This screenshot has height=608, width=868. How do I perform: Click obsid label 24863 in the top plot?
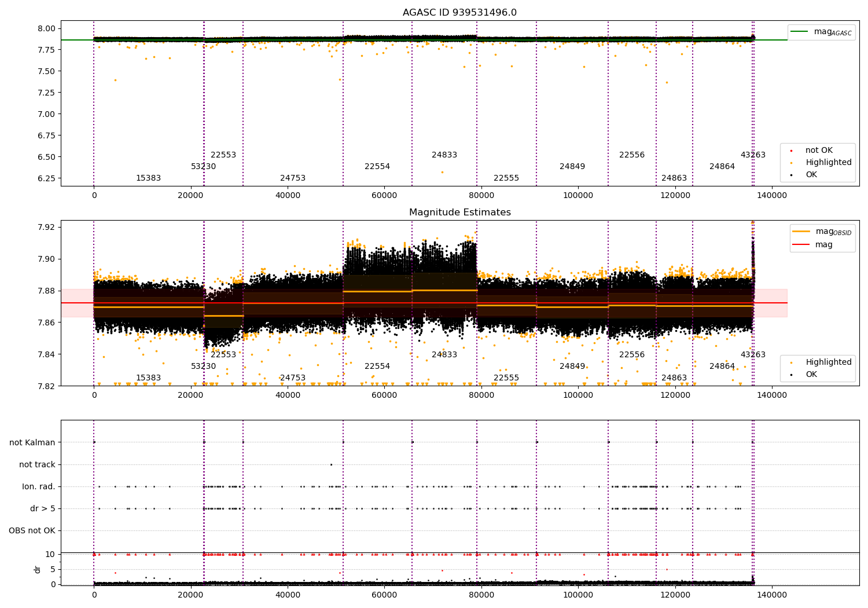(x=674, y=178)
